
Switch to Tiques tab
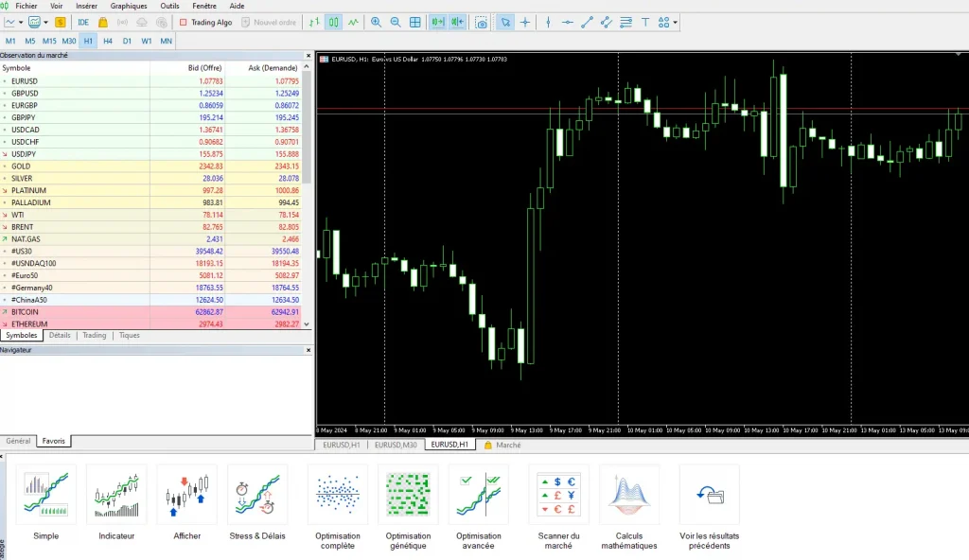(x=129, y=335)
